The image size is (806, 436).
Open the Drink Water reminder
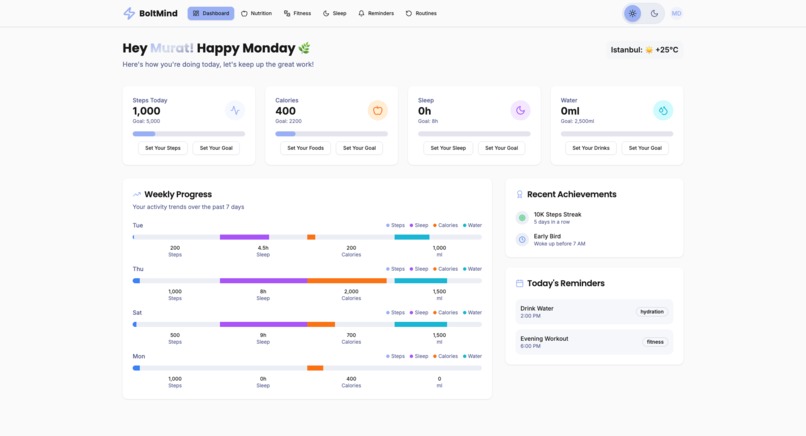pos(594,312)
